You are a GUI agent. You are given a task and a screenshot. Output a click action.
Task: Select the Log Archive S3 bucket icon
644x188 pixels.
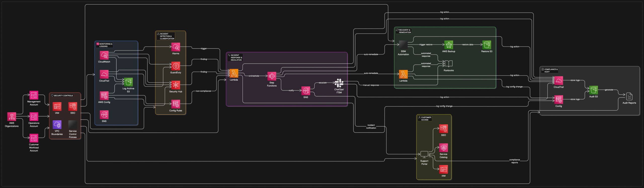point(128,82)
